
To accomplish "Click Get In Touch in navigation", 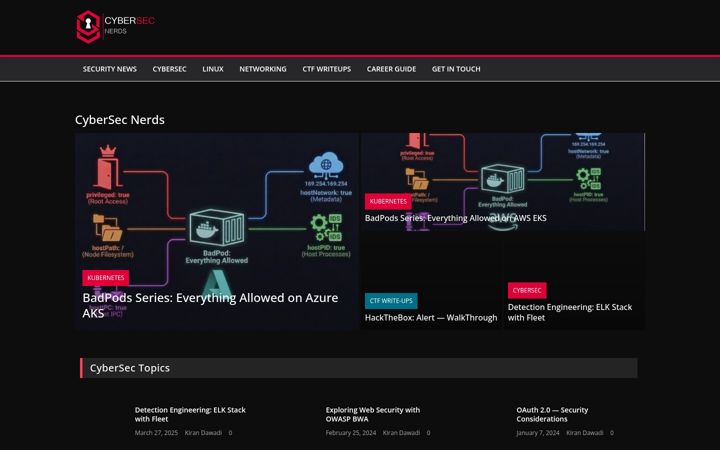I will (456, 69).
